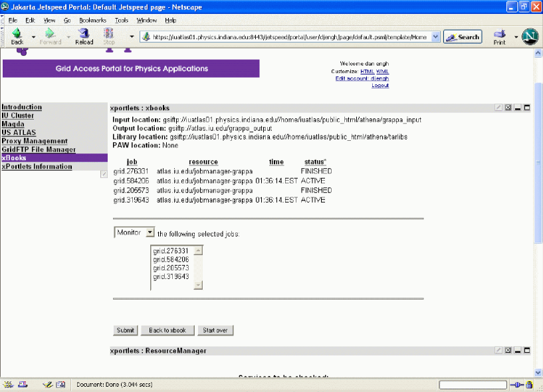Select the xBooks sidebar item

pos(54,158)
